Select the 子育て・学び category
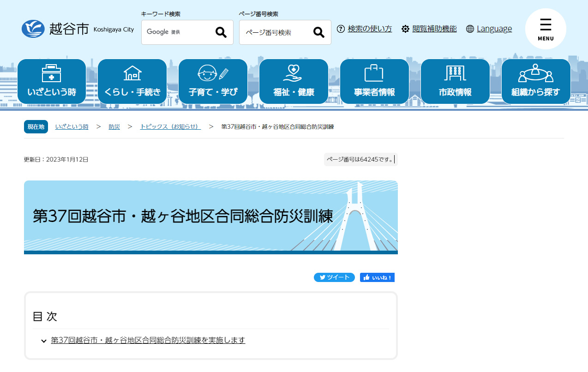The height and width of the screenshot is (372, 588). [213, 82]
